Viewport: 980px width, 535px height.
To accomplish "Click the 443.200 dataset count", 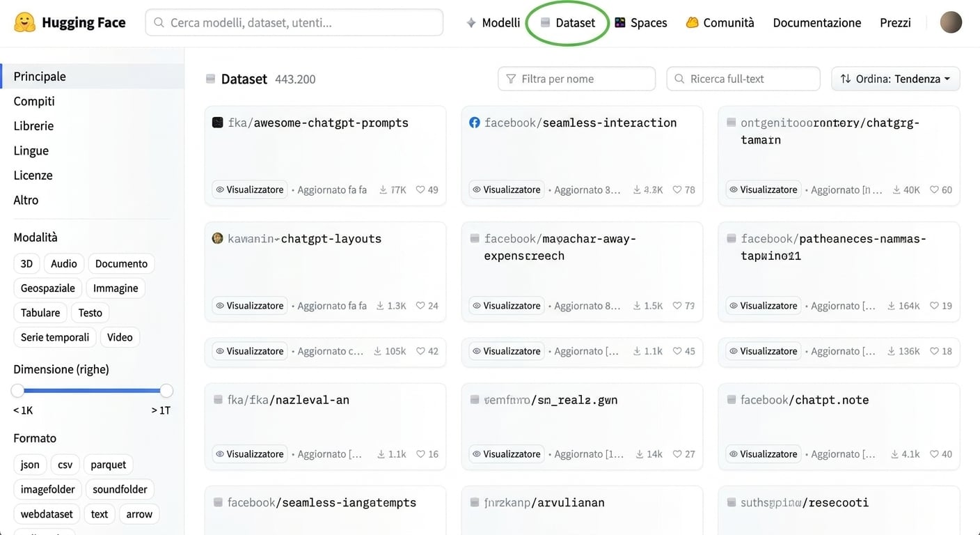I will click(x=295, y=79).
